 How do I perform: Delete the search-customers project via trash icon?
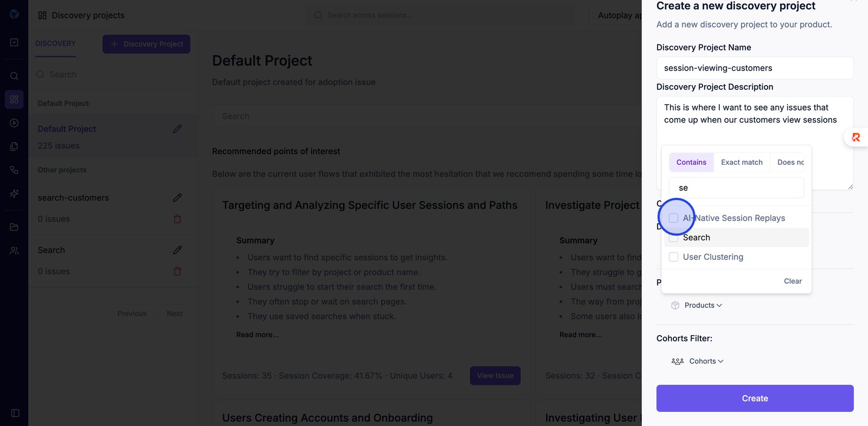(177, 219)
